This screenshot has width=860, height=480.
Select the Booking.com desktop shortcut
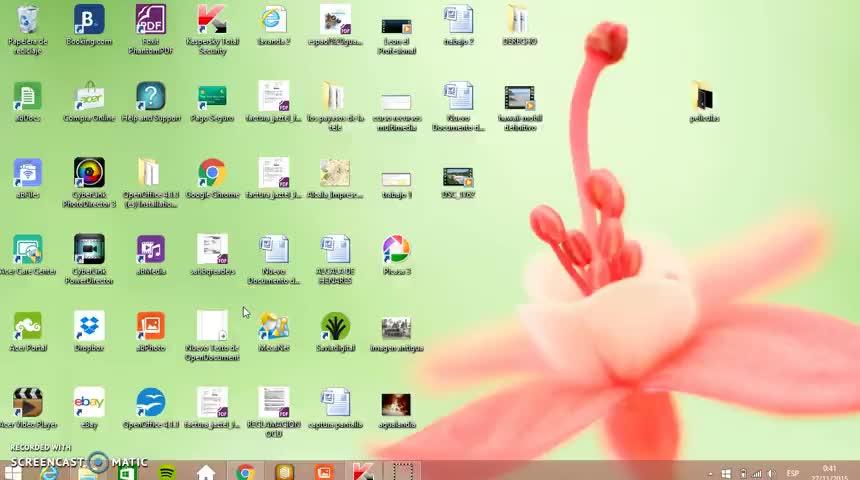(x=89, y=21)
